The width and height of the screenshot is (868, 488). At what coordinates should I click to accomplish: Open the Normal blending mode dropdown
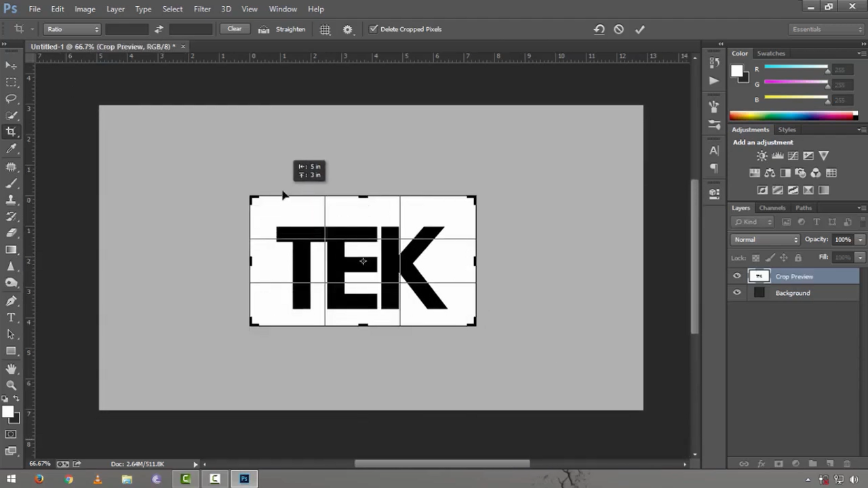765,239
